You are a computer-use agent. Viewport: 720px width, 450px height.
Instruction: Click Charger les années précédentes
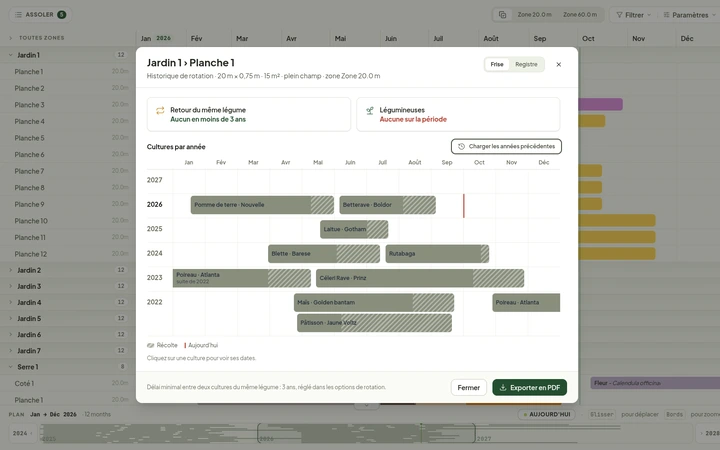pyautogui.click(x=506, y=146)
